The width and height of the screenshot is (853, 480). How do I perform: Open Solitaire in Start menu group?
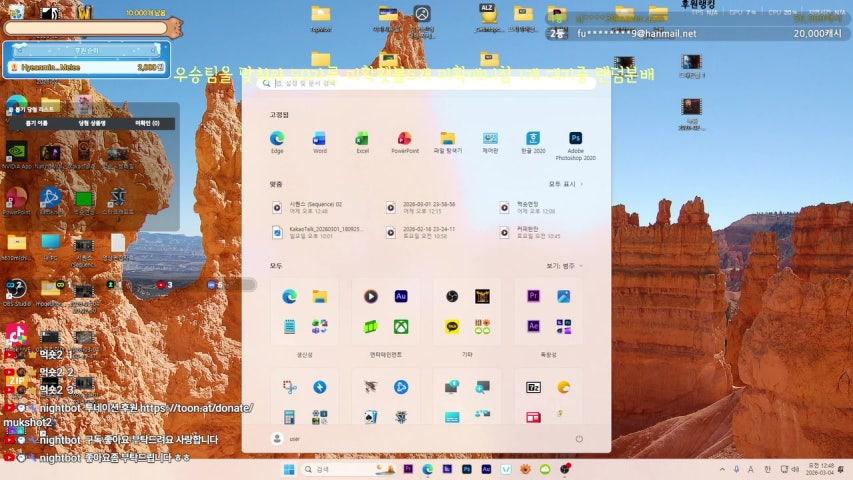pos(370,417)
